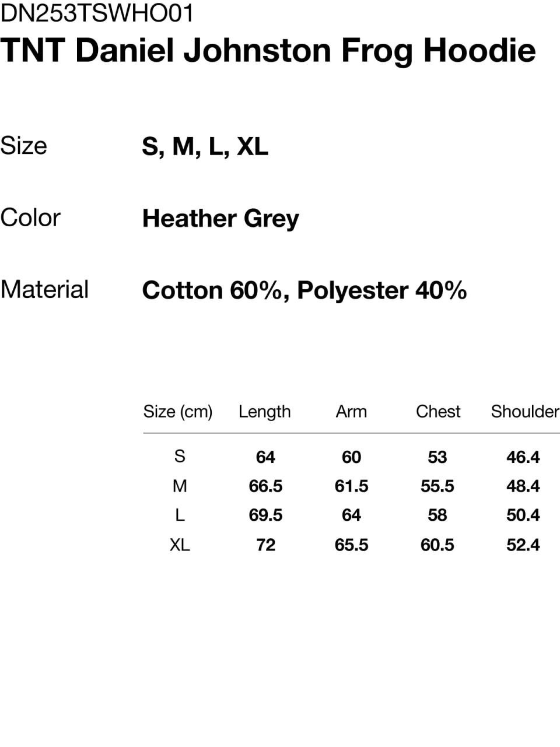
Task: Click the S, M, L, XL size list
Action: click(x=205, y=146)
